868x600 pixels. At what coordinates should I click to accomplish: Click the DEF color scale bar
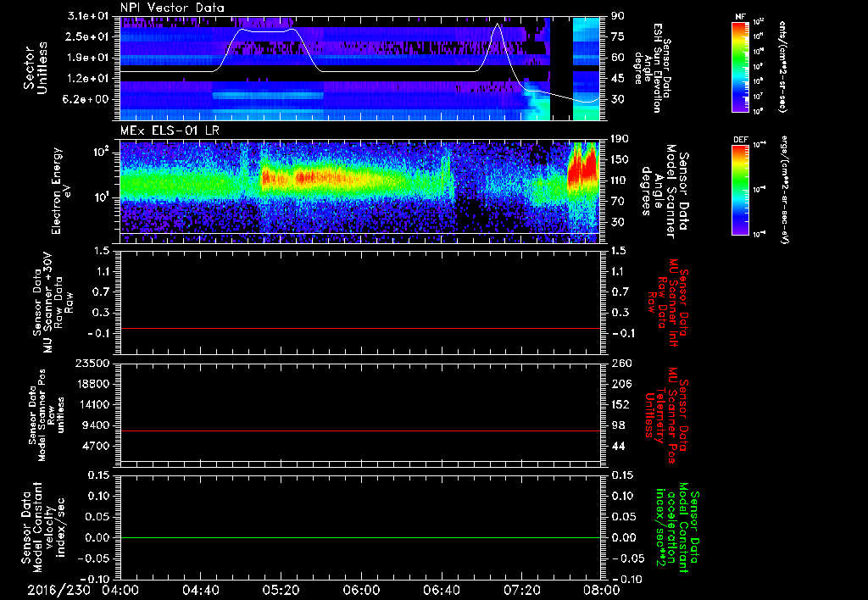point(741,189)
